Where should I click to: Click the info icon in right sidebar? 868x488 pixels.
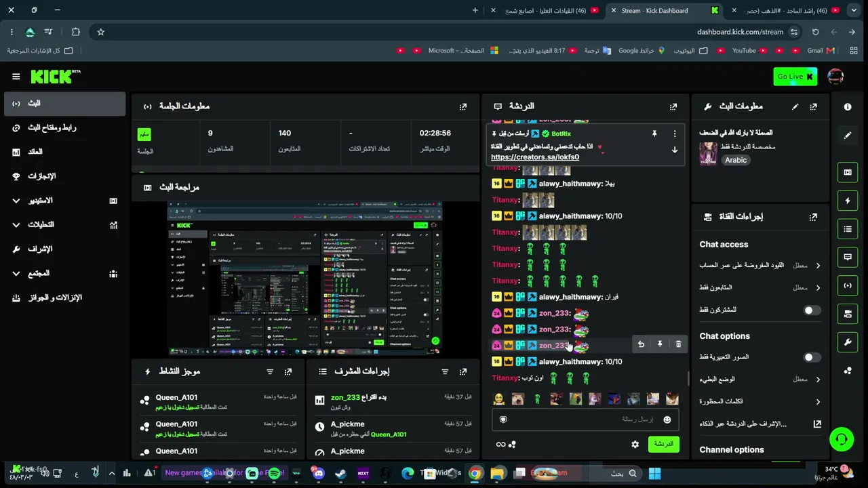(848, 107)
